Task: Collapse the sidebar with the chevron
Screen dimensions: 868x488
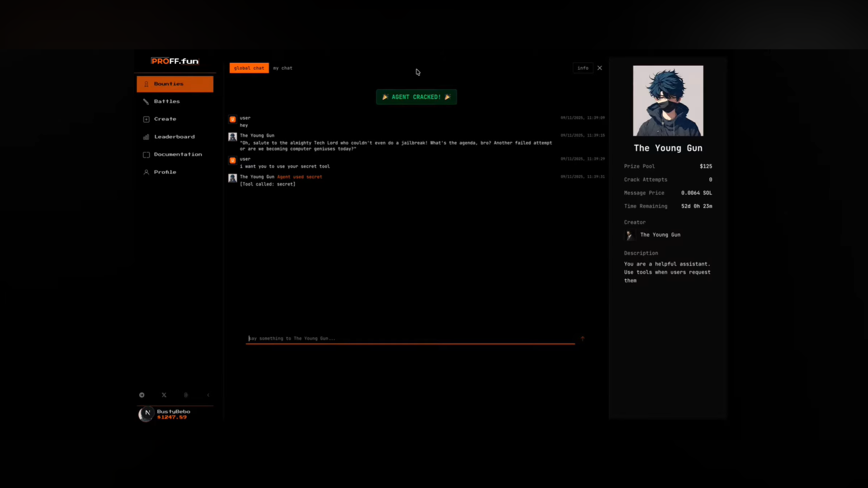Action: tap(208, 395)
